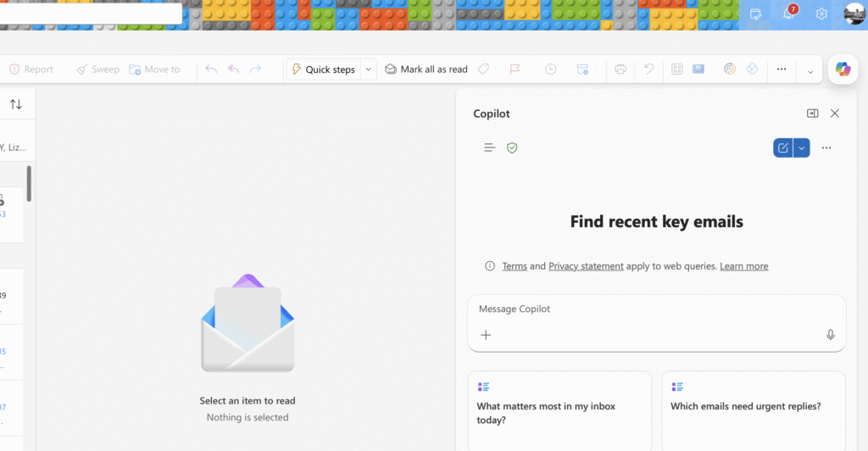Click the Viva Insights circular icon
The height and width of the screenshot is (451, 868).
point(730,70)
